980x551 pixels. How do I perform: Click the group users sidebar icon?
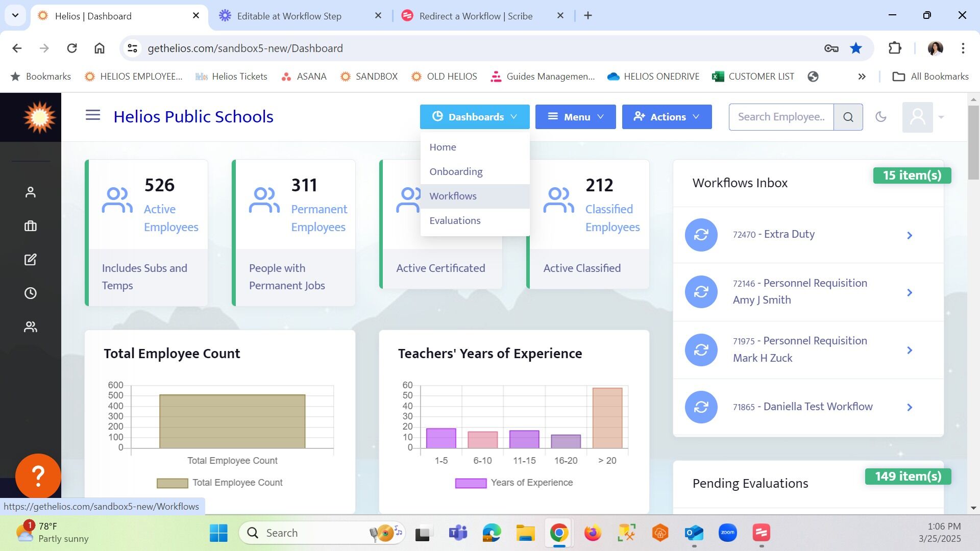pos(31,327)
